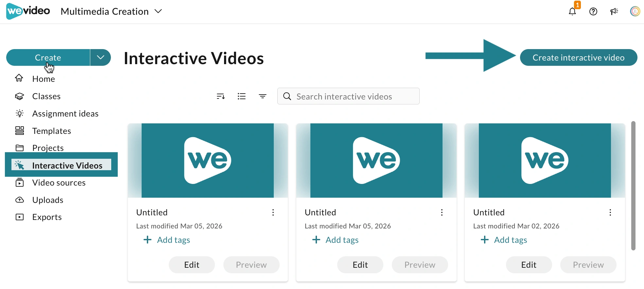
Task: Open the Mar 02, 2026 video thumbnail
Action: click(x=545, y=160)
